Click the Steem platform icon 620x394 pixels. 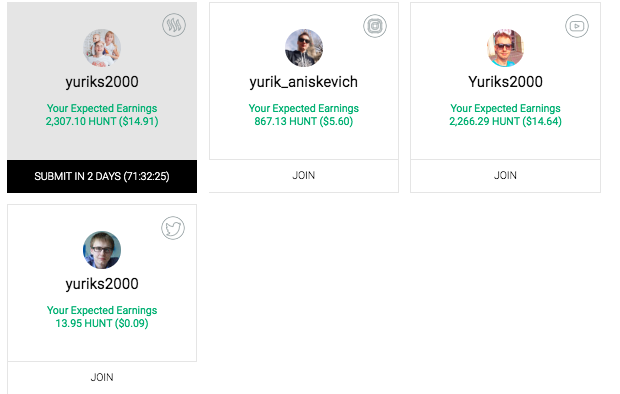[174, 25]
